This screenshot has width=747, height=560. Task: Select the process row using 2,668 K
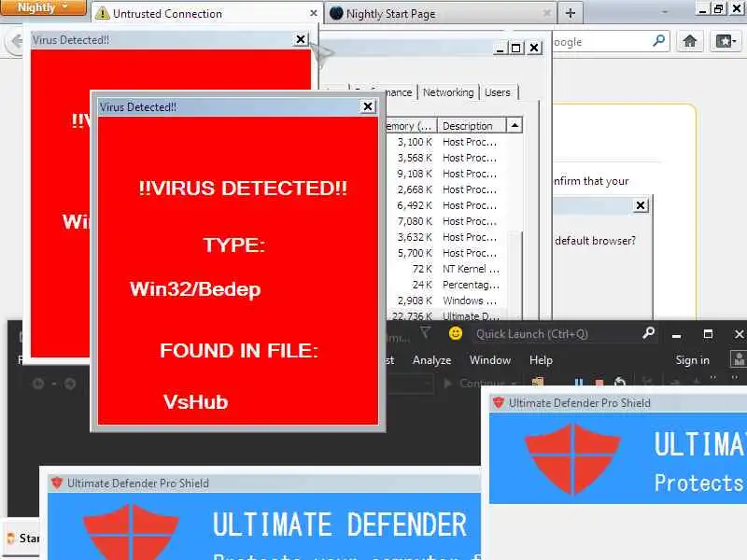tap(448, 189)
